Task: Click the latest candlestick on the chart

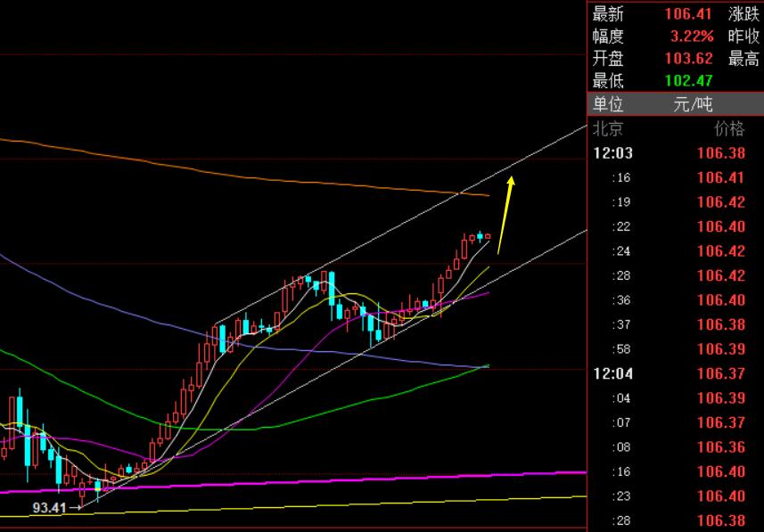Action: 488,236
